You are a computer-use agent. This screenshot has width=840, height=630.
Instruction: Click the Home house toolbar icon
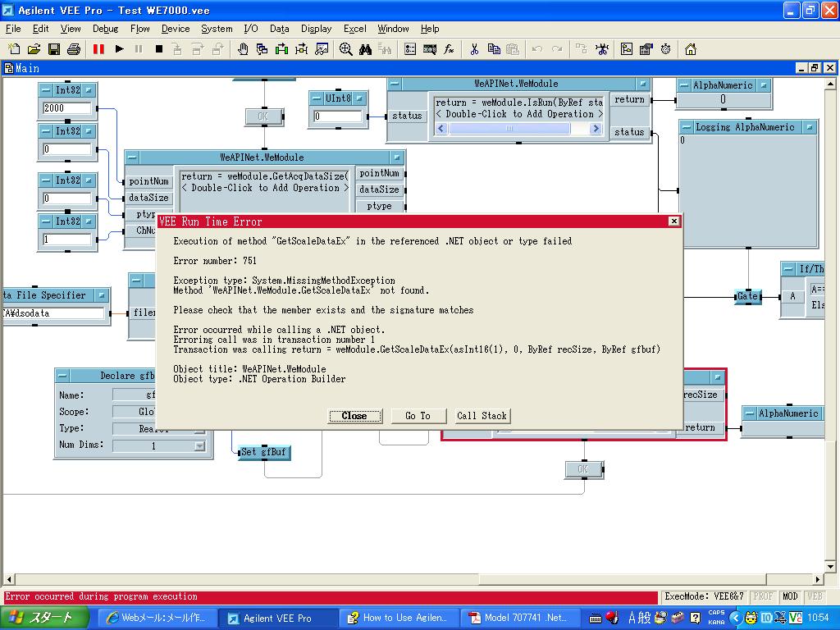(x=691, y=49)
